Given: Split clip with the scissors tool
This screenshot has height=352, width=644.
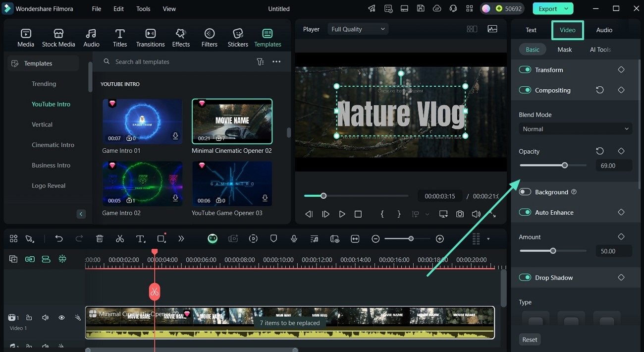Looking at the screenshot, I should point(120,238).
